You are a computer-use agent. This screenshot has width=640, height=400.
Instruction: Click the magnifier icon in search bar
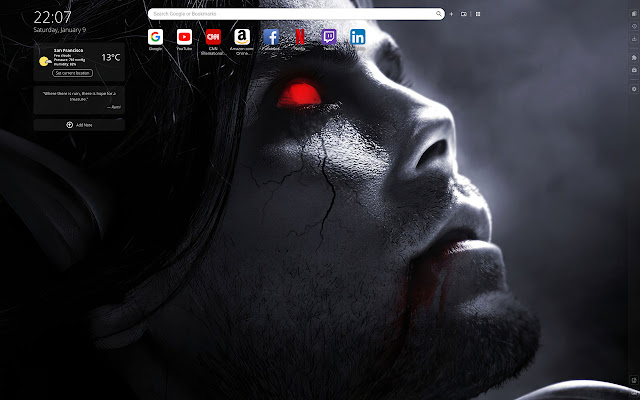coord(439,14)
